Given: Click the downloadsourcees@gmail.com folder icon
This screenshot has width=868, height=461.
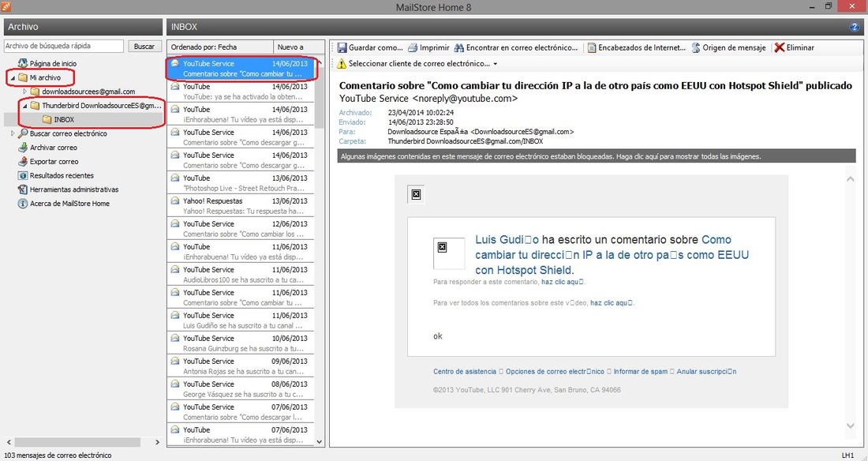Looking at the screenshot, I should point(35,92).
